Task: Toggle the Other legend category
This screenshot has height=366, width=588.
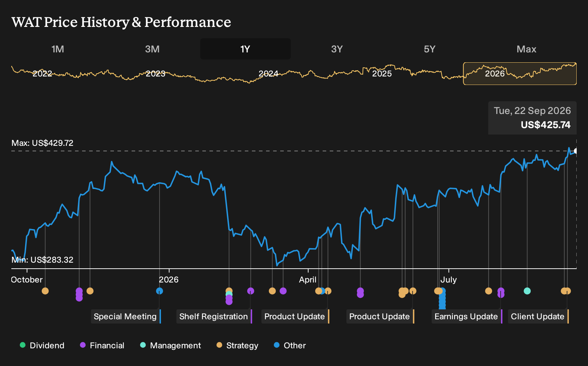Action: click(x=290, y=345)
